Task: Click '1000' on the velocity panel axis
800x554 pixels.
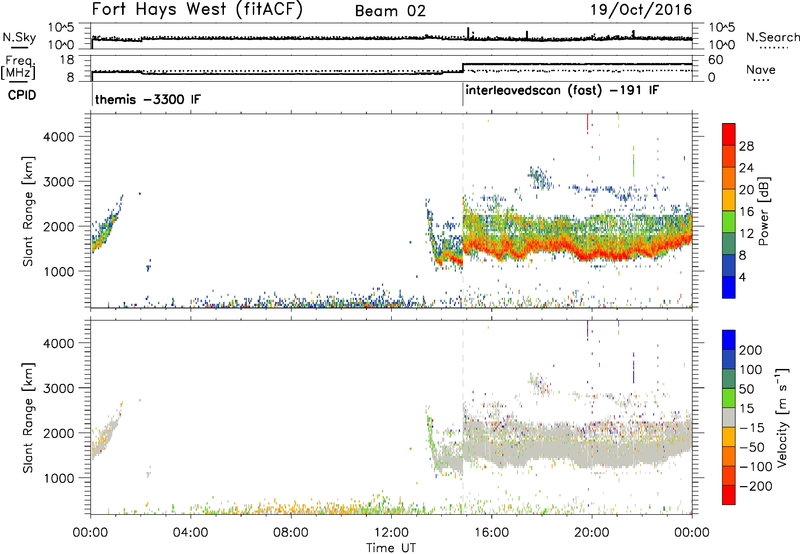Action: click(x=58, y=478)
